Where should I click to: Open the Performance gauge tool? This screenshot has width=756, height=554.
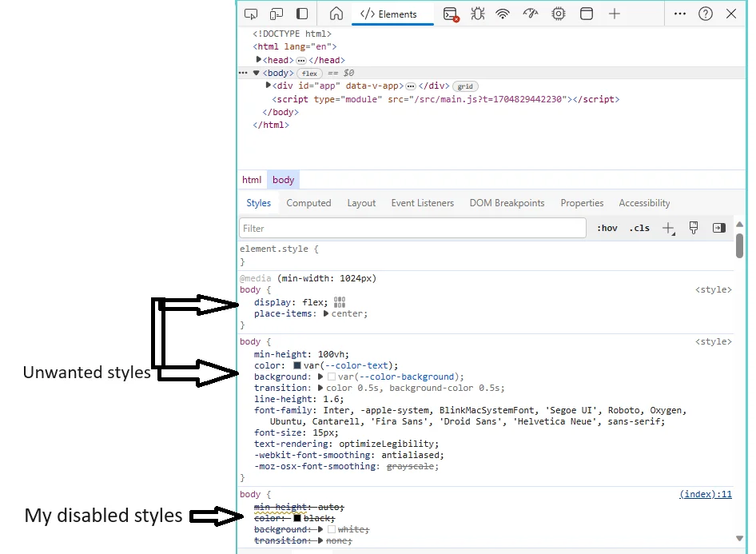coord(531,14)
